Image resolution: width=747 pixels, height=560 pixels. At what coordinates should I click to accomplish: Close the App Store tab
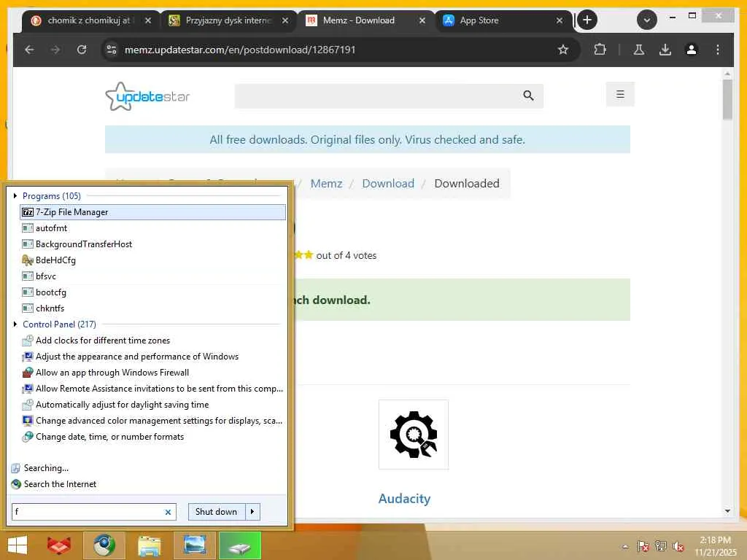(560, 20)
